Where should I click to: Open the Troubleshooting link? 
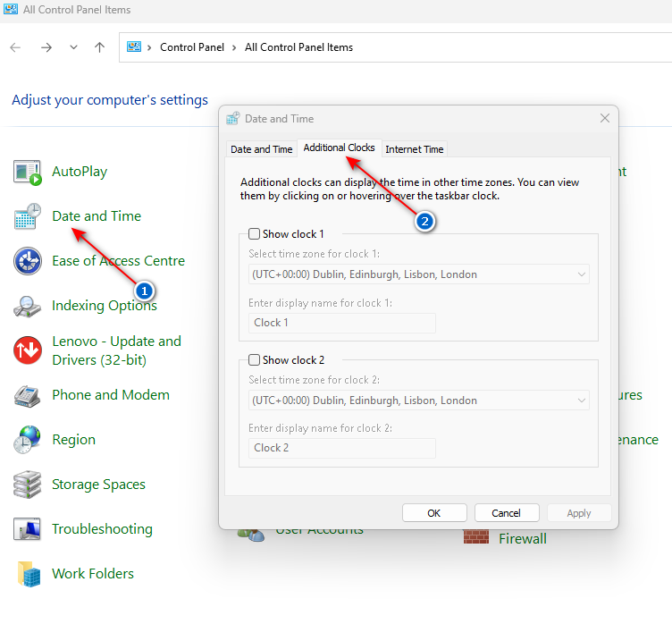(102, 529)
